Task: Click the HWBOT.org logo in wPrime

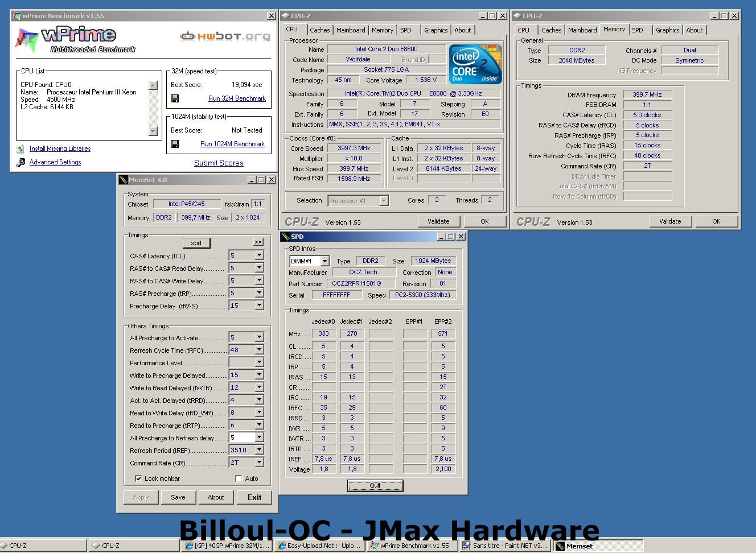Action: [x=225, y=36]
